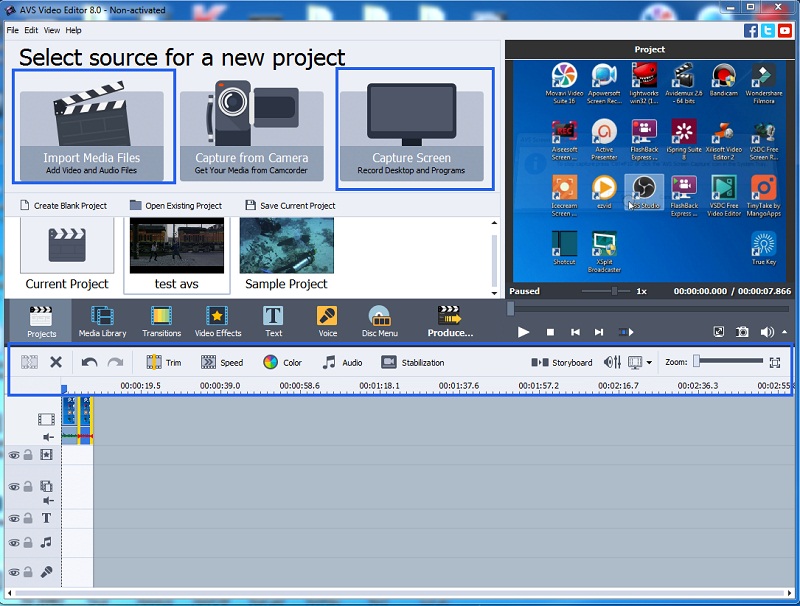Select the Speed adjustment tool
The width and height of the screenshot is (800, 606).
[223, 362]
